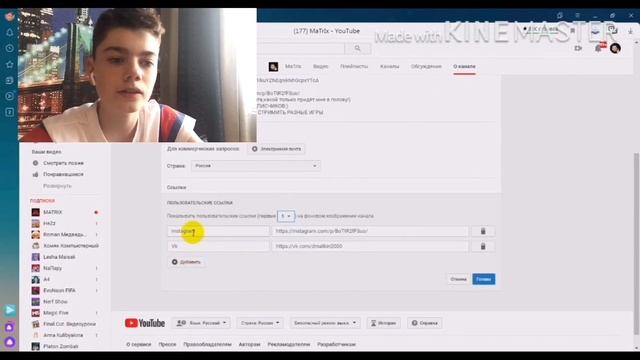Click the footer История button
Viewport: 640px width, 360px height.
tap(383, 323)
